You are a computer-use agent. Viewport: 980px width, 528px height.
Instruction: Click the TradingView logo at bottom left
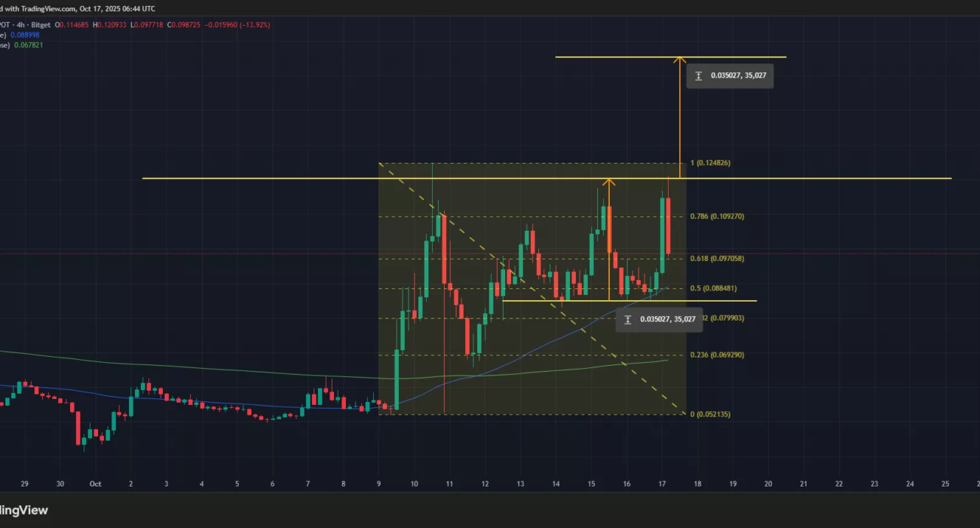[x=24, y=511]
